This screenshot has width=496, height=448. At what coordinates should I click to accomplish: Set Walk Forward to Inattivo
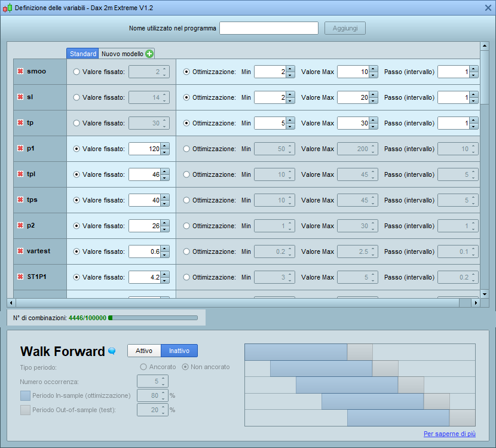coord(179,351)
